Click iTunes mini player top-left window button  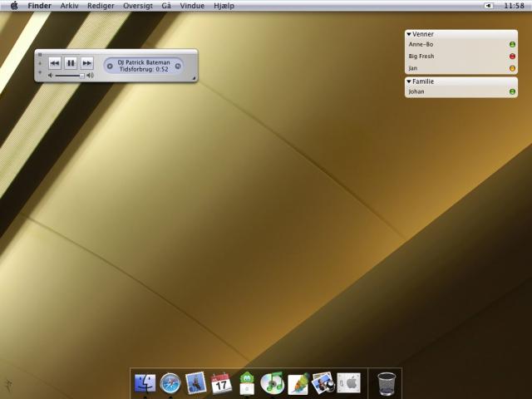pos(40,54)
